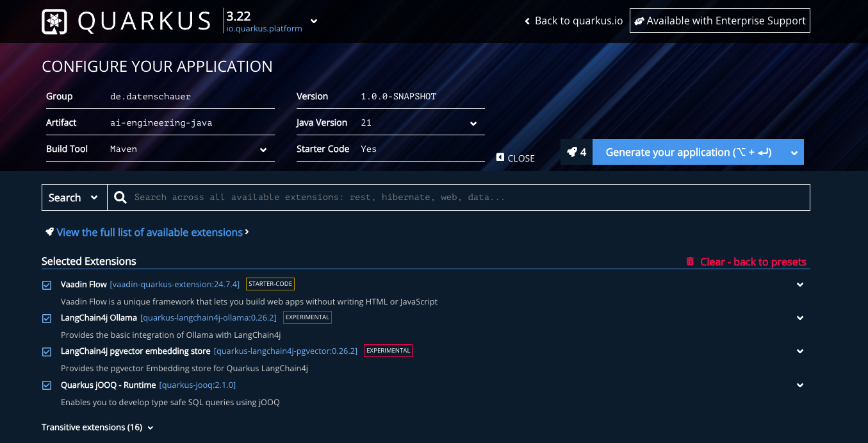The image size is (868, 443).
Task: Uncheck the LangChain4j Ollama extension
Action: (x=47, y=318)
